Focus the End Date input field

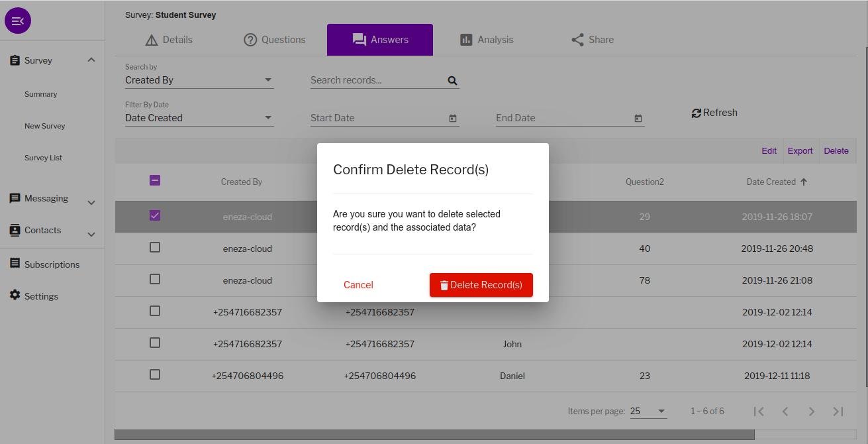(563, 118)
